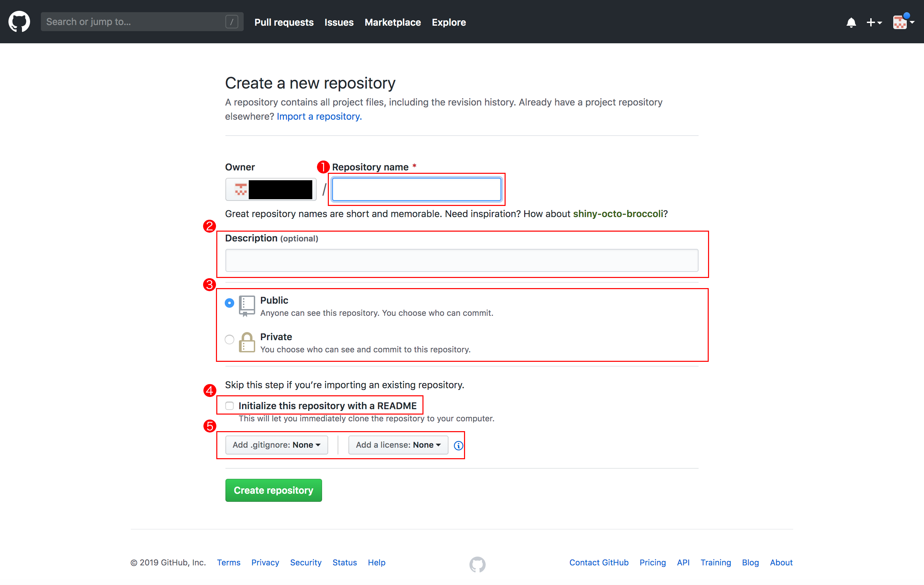Use suggested name shiny-octo-broccoli
The image size is (924, 585).
pyautogui.click(x=617, y=214)
